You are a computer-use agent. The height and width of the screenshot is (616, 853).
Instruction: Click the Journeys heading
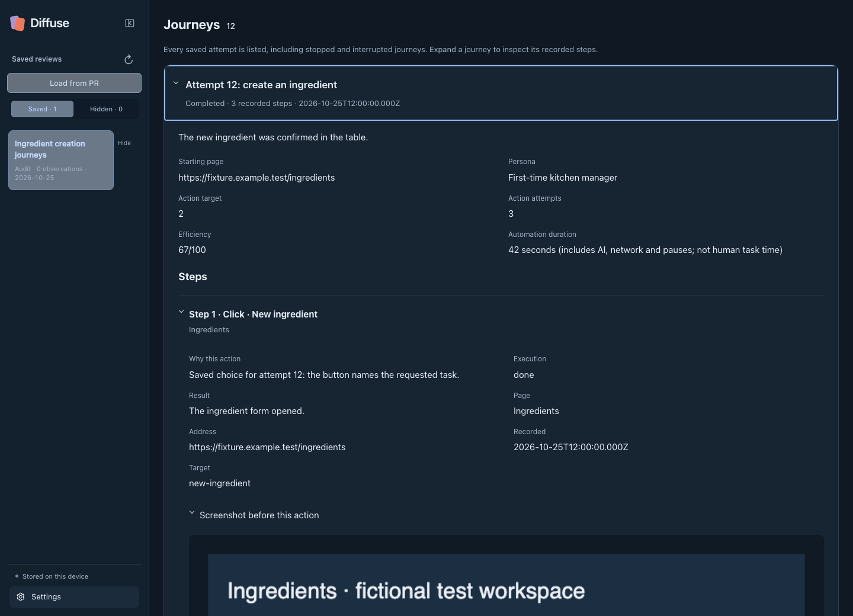(192, 25)
